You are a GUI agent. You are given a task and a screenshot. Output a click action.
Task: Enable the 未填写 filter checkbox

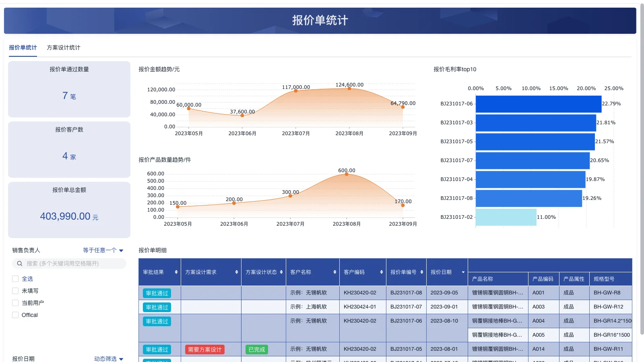[x=15, y=290]
